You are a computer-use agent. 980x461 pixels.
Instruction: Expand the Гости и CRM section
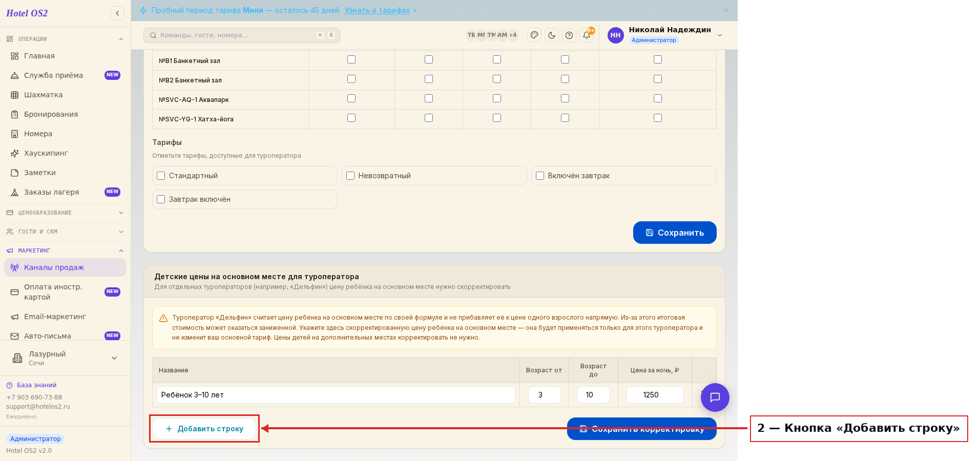65,232
